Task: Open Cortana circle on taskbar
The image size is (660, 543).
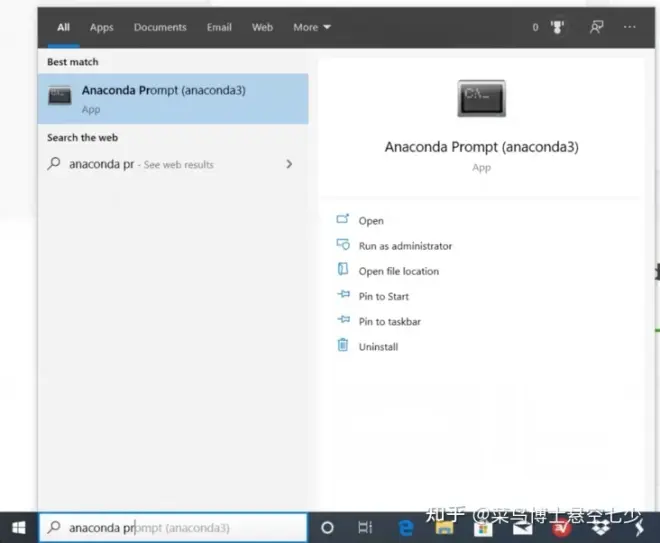Action: pyautogui.click(x=327, y=528)
